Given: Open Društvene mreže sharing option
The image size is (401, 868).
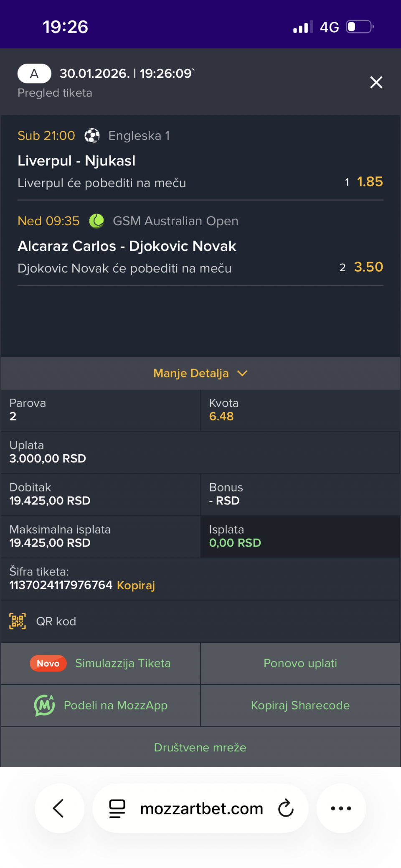Looking at the screenshot, I should click(x=200, y=747).
